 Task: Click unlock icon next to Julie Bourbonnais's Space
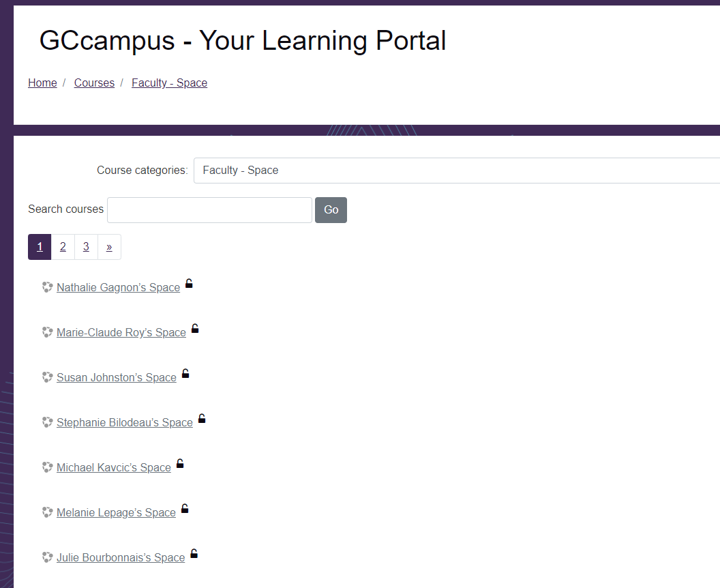click(194, 553)
